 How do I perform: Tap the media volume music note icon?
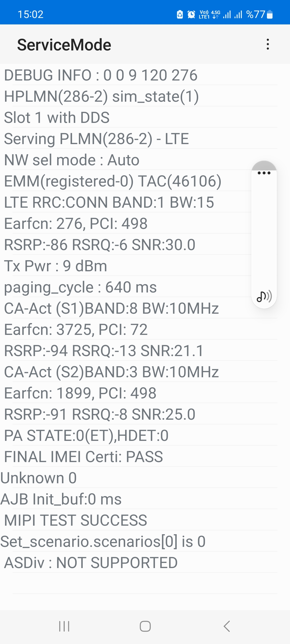coord(264,296)
